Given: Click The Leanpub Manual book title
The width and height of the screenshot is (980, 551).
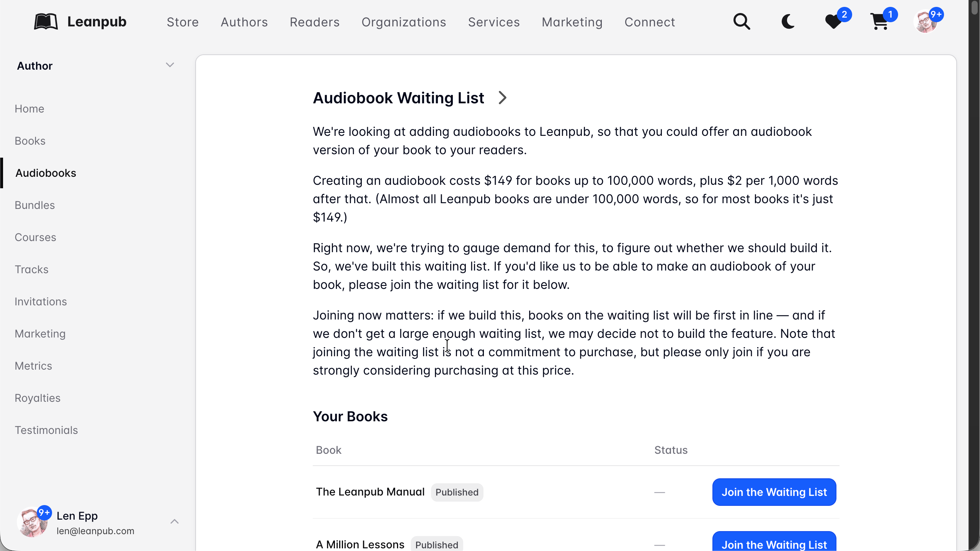Looking at the screenshot, I should (x=370, y=492).
